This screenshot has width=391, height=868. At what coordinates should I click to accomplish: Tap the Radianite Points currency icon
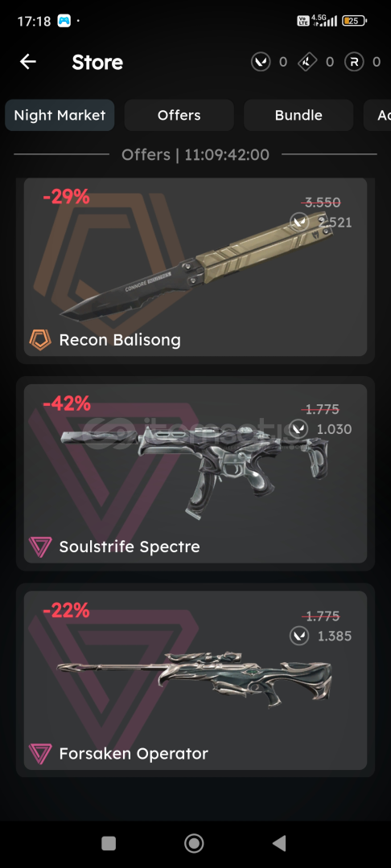[354, 61]
